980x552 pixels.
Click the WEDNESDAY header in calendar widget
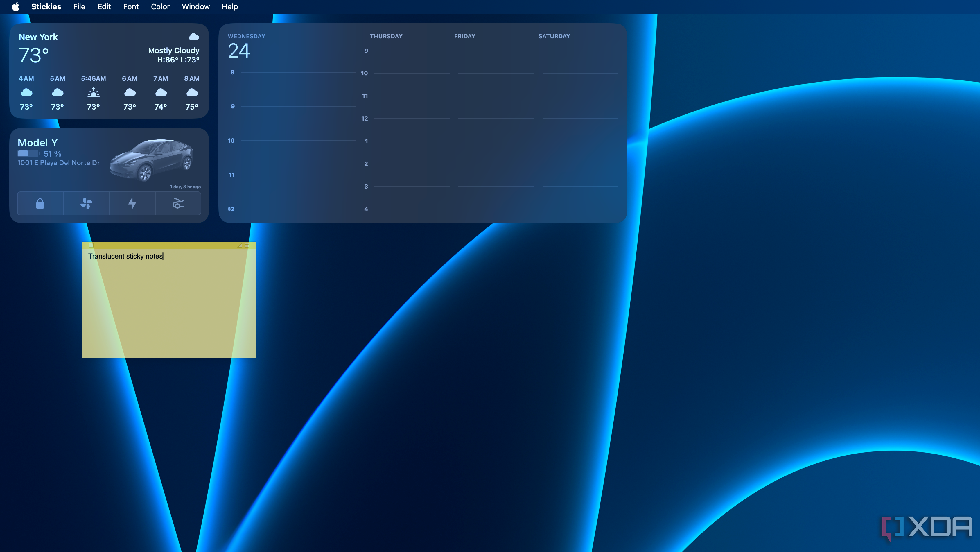[x=247, y=37]
